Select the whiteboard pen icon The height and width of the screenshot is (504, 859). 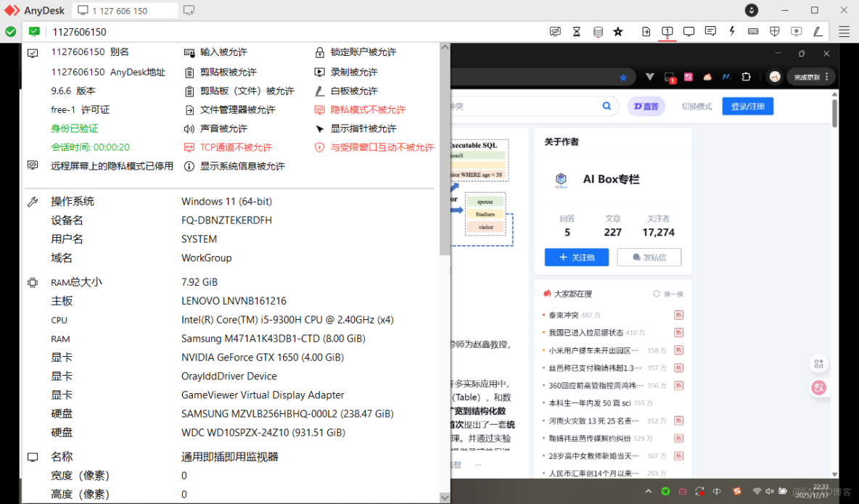pos(816,31)
